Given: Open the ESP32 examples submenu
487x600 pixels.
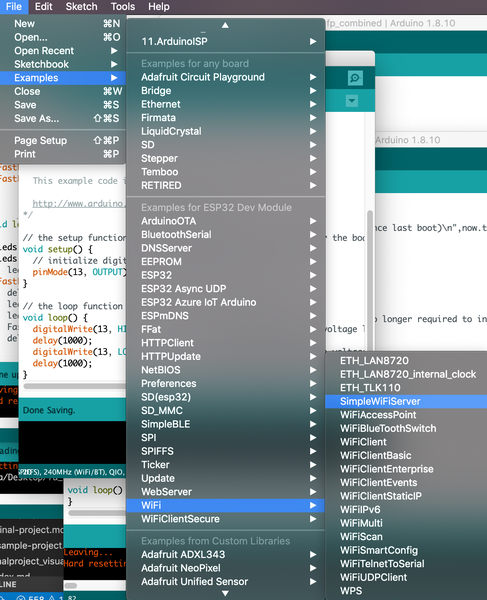Looking at the screenshot, I should point(225,275).
